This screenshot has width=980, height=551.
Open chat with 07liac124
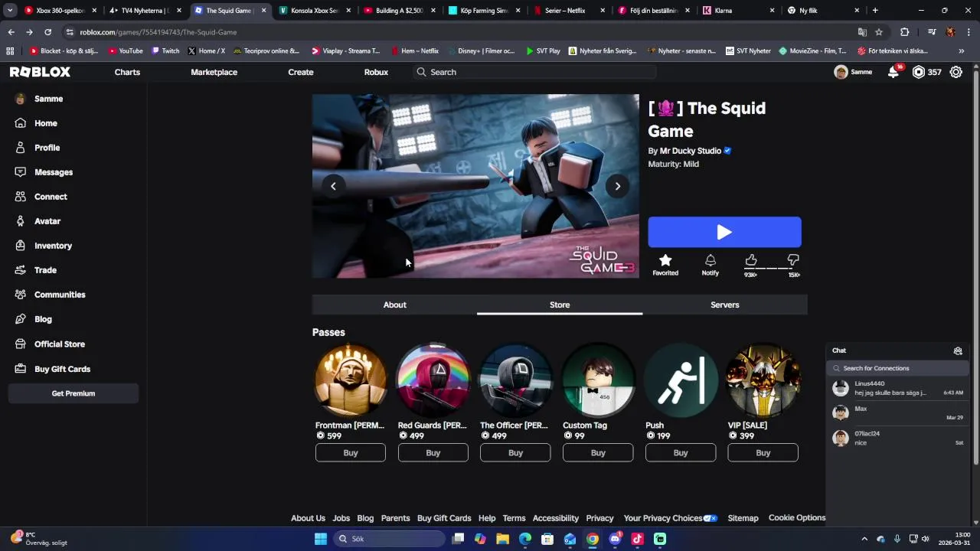tap(897, 438)
